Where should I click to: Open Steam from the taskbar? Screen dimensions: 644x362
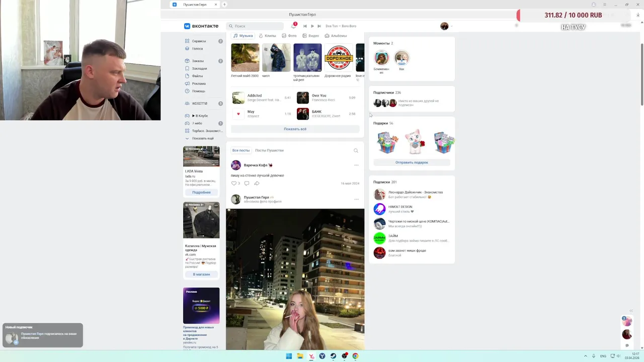click(x=333, y=356)
